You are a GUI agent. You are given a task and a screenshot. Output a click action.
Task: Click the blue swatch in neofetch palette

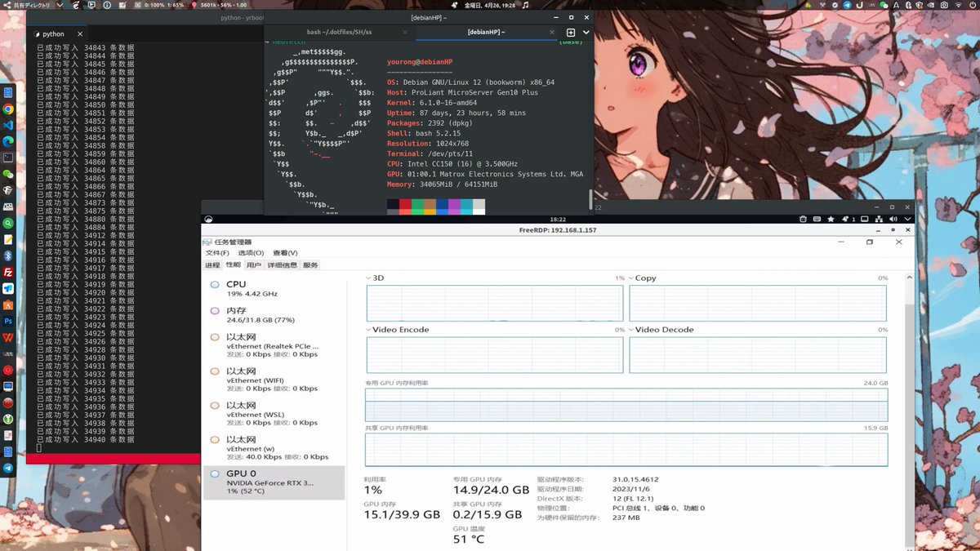(442, 206)
